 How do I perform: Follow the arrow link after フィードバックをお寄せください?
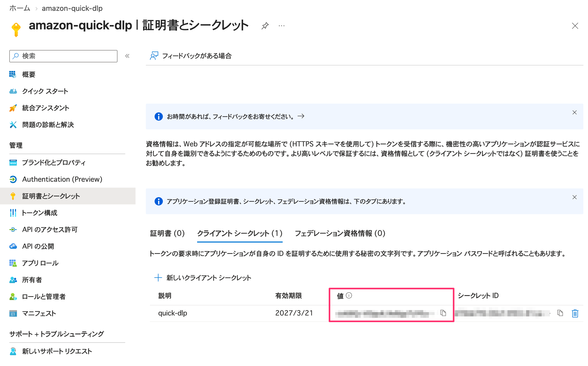[x=301, y=116]
